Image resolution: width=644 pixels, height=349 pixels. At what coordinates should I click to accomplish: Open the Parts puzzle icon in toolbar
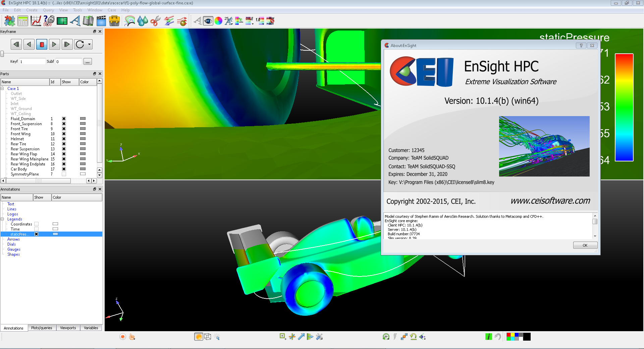9,21
